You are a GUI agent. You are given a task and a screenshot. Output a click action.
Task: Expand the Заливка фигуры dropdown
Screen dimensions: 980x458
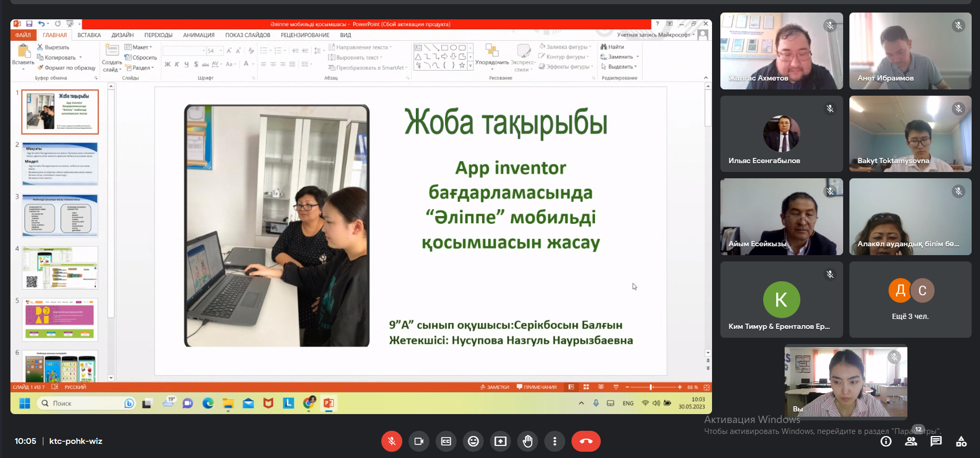(567, 47)
